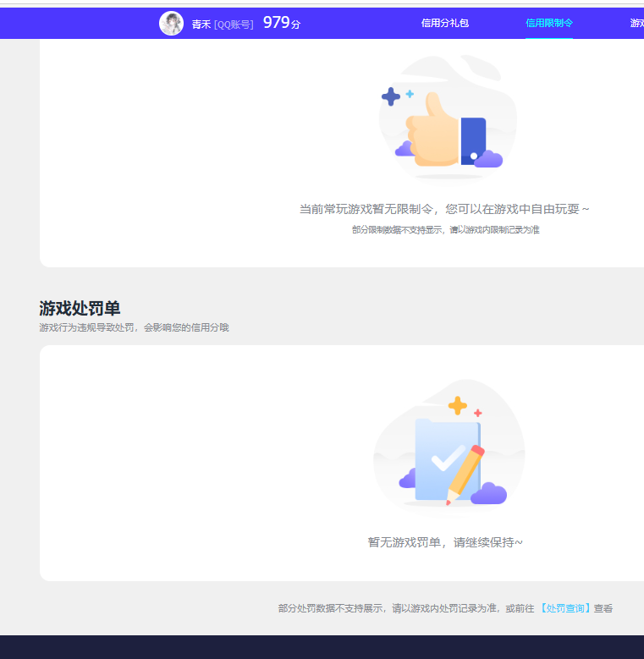This screenshot has height=659, width=644.
Task: Click the subtitle 游戏行为违规导致处罚
Action: click(86, 327)
